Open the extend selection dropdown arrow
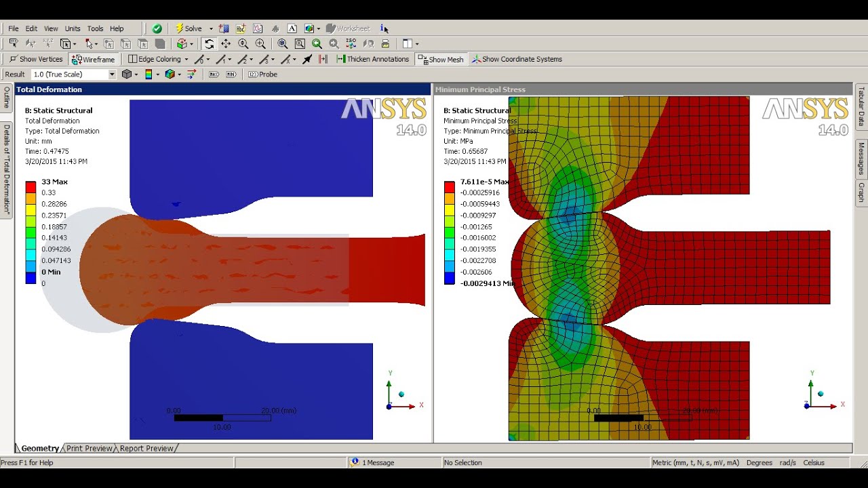The image size is (868, 488). tap(191, 43)
